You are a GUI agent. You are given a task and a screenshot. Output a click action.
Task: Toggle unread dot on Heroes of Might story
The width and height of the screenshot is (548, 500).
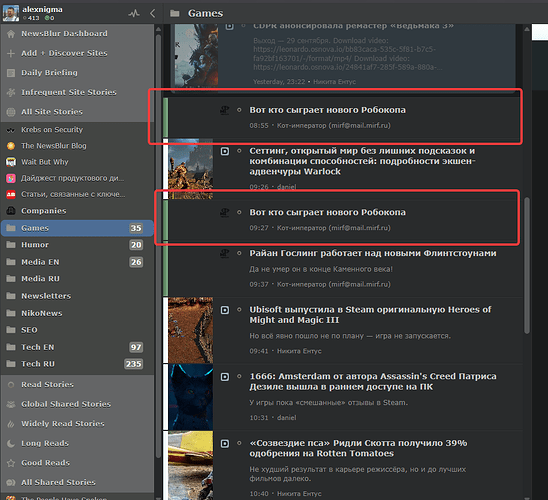click(239, 310)
